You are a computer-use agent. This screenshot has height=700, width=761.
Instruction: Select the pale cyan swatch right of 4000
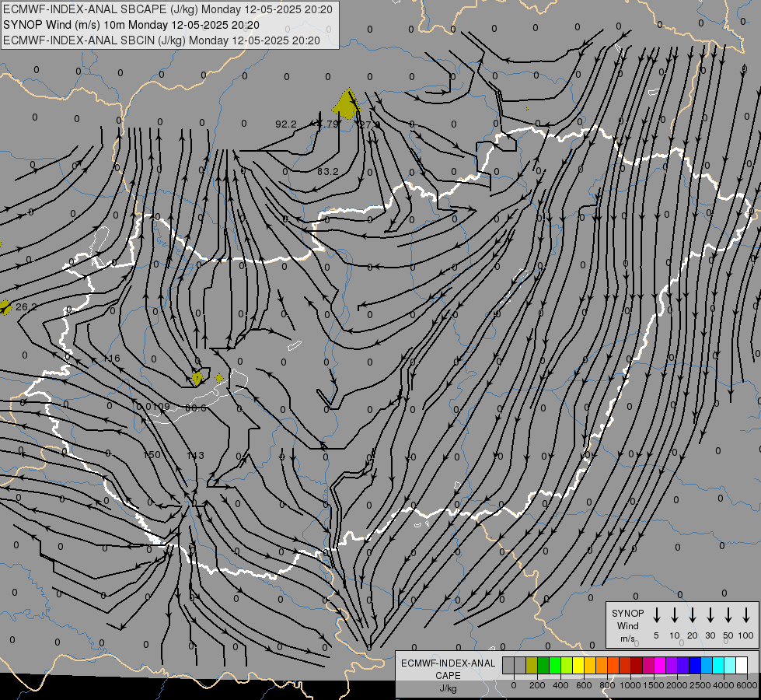coord(729,665)
